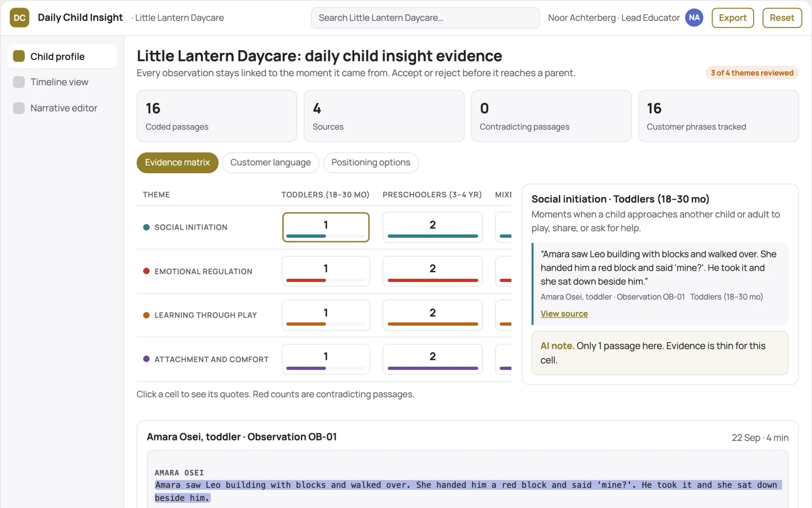Click the 16 Customer phrases tracked card

point(718,116)
